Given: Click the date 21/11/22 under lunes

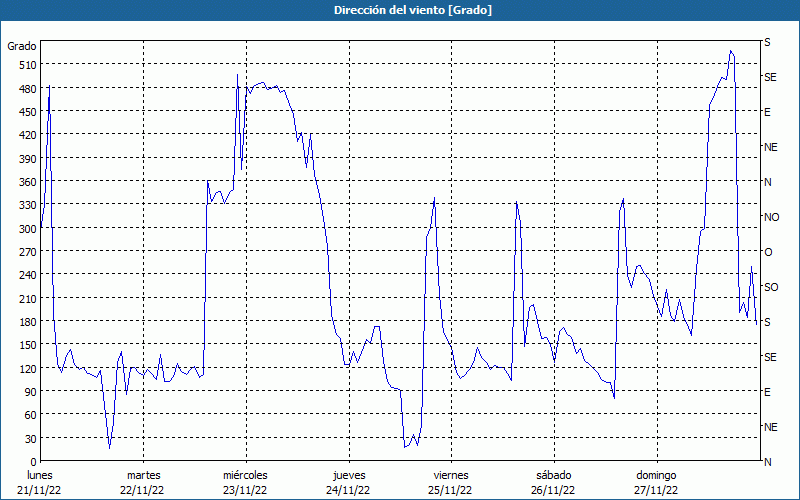Looking at the screenshot, I should pyautogui.click(x=39, y=491).
